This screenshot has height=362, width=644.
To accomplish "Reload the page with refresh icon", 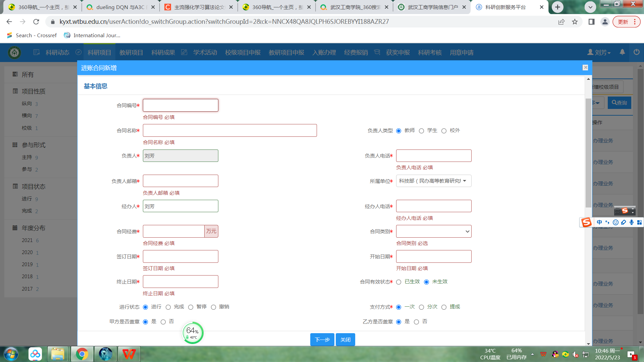I will coord(36,22).
